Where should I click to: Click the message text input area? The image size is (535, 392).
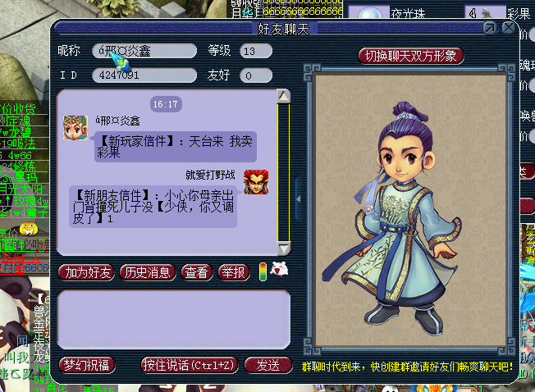[174, 319]
